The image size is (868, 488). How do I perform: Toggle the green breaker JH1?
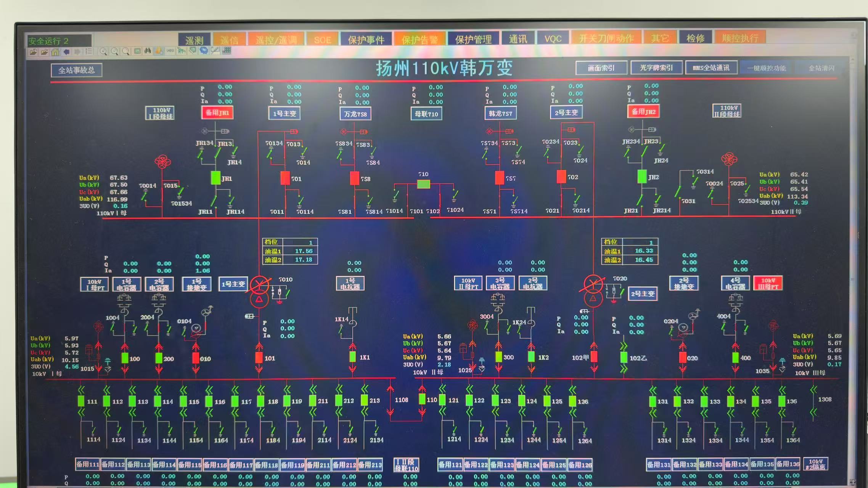tap(215, 178)
